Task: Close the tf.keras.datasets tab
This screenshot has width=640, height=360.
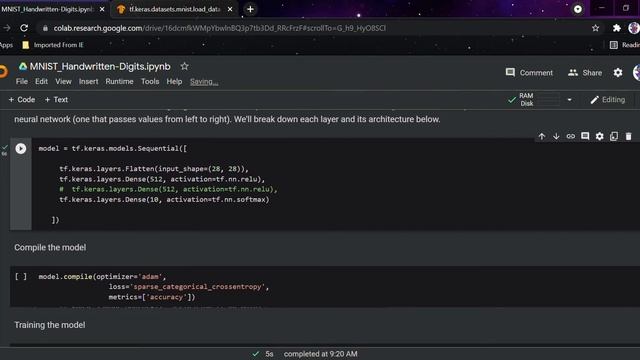Action: (x=230, y=9)
